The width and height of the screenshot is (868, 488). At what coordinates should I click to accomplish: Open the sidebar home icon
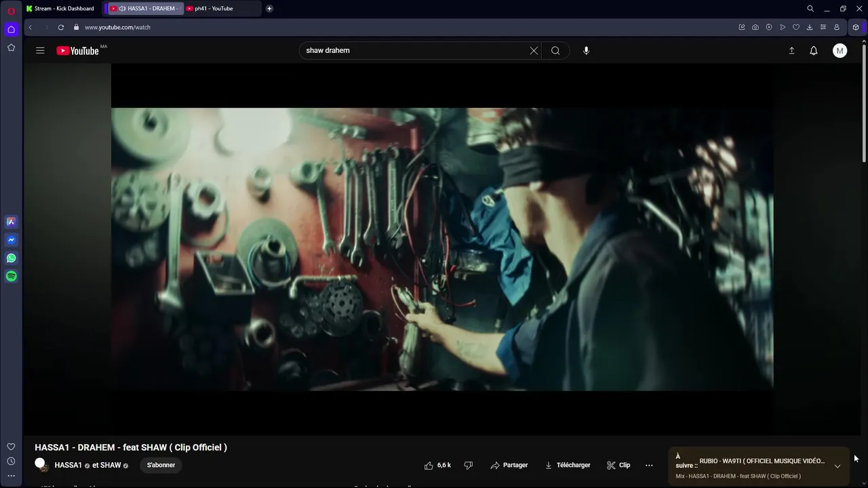[11, 29]
